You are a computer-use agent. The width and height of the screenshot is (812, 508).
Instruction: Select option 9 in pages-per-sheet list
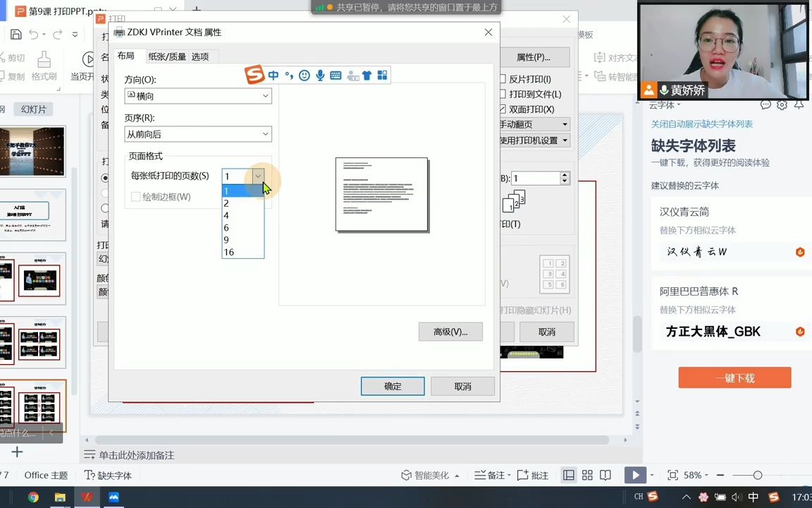click(x=243, y=240)
